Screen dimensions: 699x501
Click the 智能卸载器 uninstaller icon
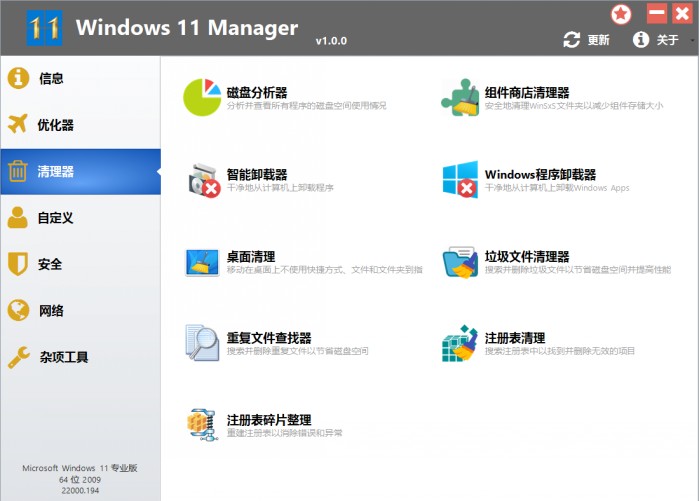(203, 180)
